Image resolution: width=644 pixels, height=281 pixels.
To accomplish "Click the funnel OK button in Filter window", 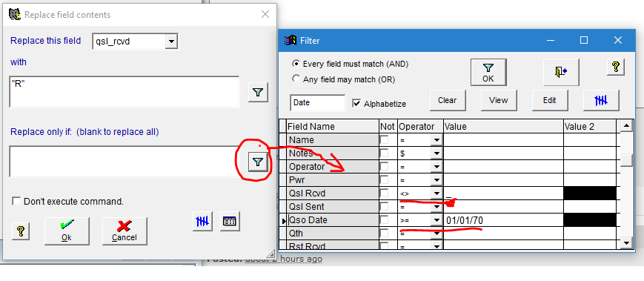I will (x=488, y=73).
